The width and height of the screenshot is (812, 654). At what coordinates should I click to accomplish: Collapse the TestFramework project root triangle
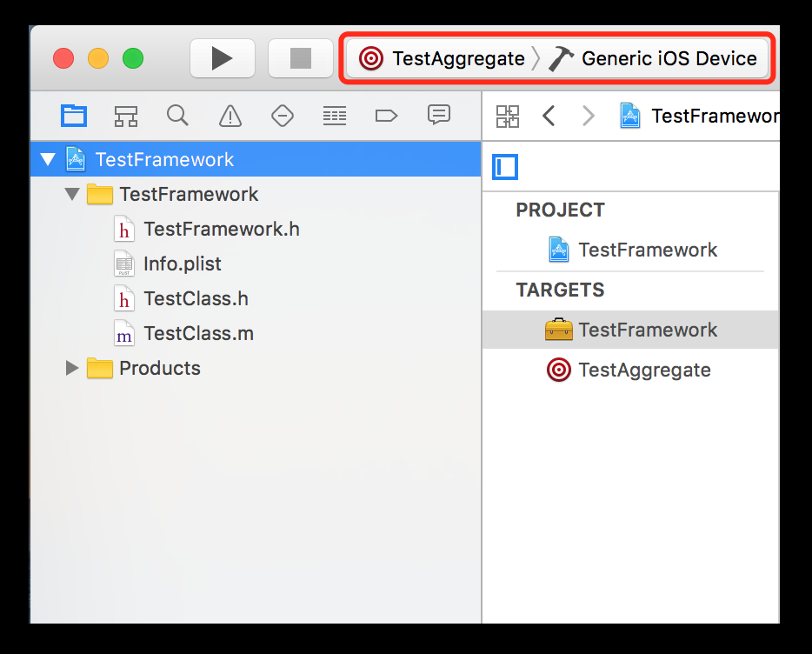(x=48, y=160)
